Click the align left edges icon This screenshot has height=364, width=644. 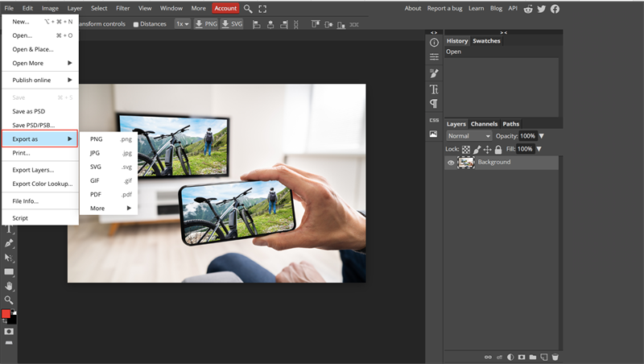tap(257, 25)
